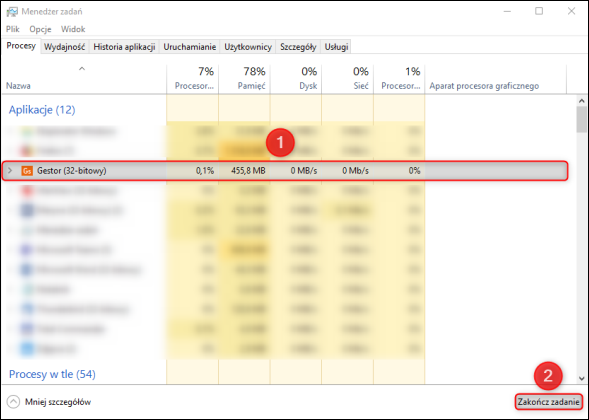Go to the Szczegóły tab
Image resolution: width=589 pixels, height=420 pixels.
point(298,47)
